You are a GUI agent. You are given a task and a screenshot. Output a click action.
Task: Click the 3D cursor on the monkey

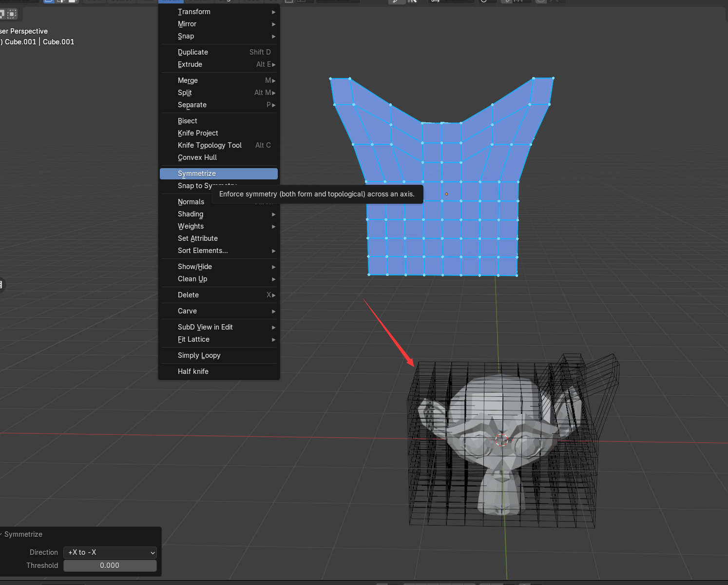tap(501, 440)
